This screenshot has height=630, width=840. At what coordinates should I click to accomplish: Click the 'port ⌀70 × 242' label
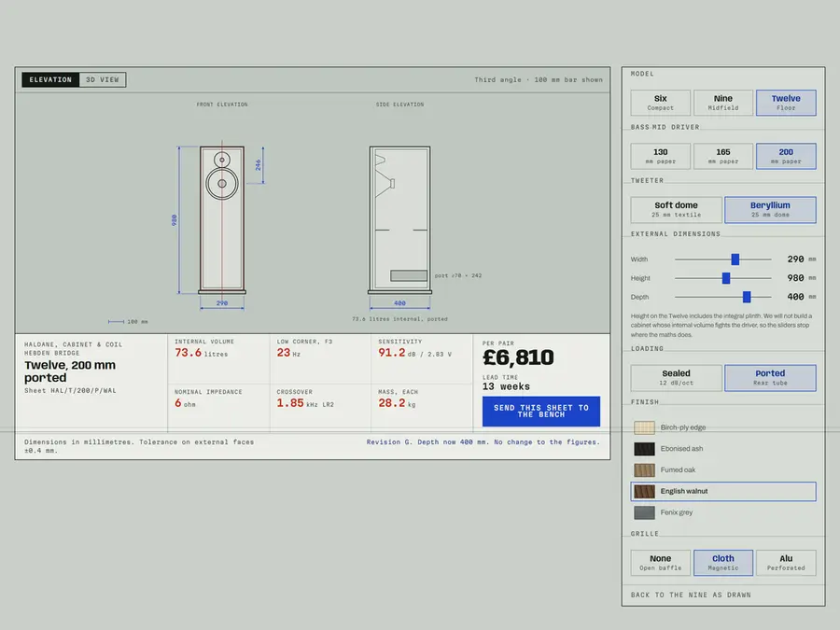[458, 275]
